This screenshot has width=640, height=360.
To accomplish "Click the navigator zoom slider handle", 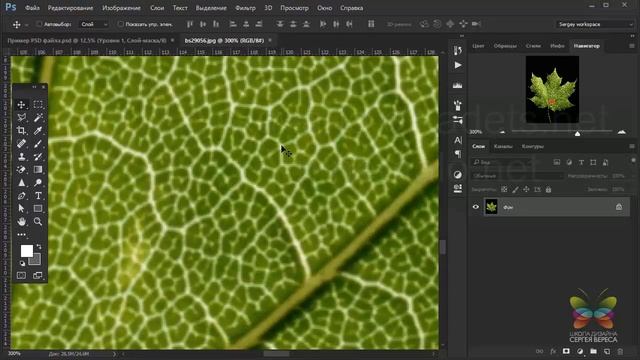I will click(x=578, y=133).
